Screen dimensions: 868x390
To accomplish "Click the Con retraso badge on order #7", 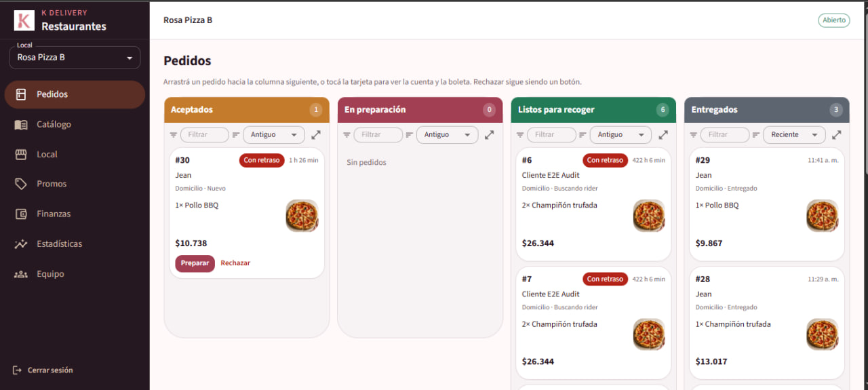I will click(605, 279).
